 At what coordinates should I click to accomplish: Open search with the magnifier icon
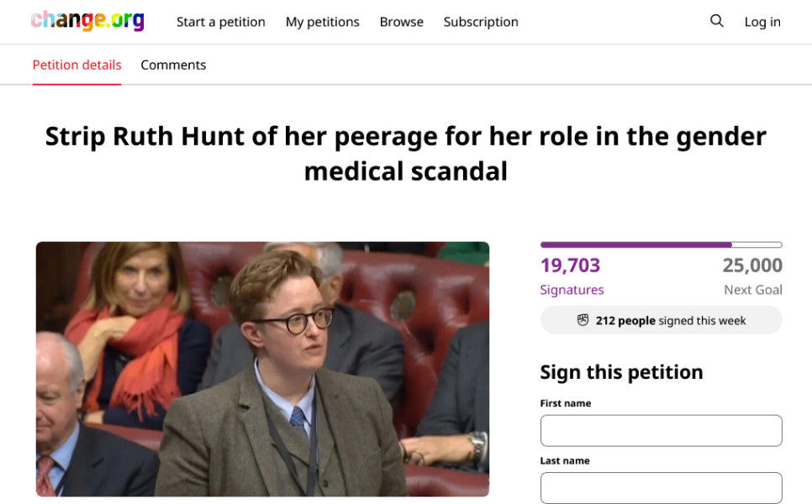coord(716,21)
